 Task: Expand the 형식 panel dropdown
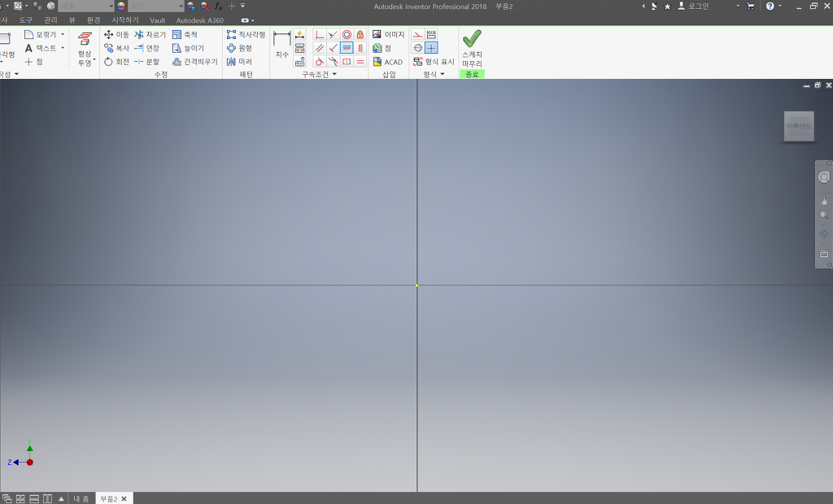click(x=443, y=74)
